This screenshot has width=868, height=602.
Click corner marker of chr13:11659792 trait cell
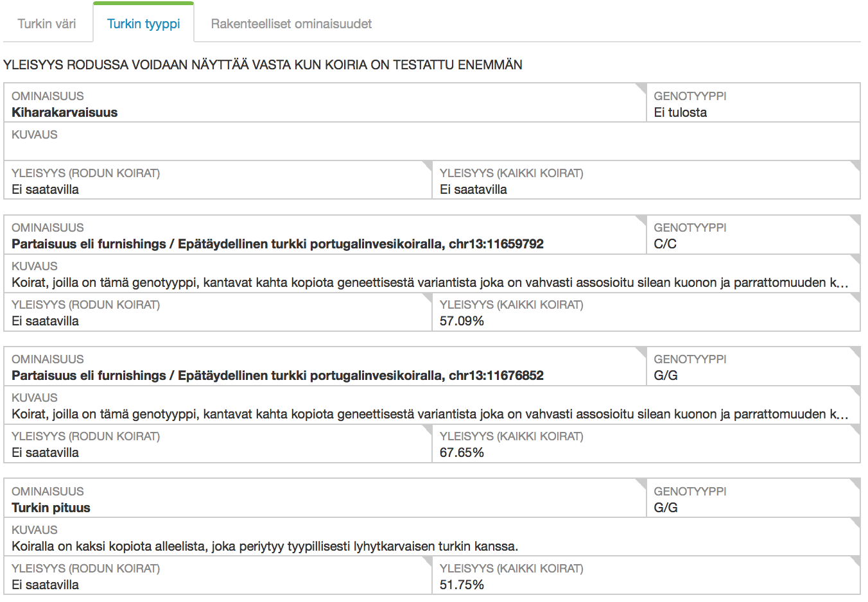[x=641, y=219]
